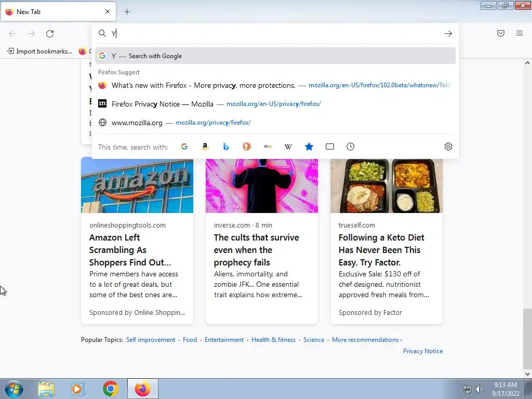The height and width of the screenshot is (399, 532).
Task: Click the Firefox taskbar button
Action: coord(143,389)
